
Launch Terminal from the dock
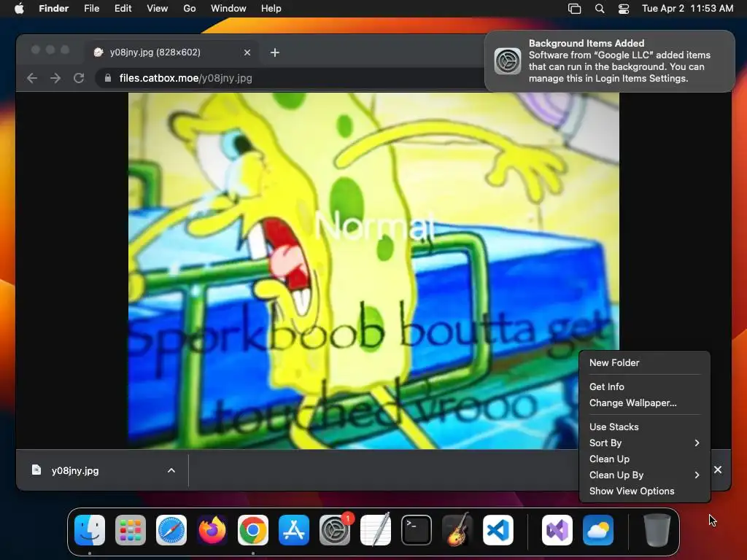(x=417, y=530)
